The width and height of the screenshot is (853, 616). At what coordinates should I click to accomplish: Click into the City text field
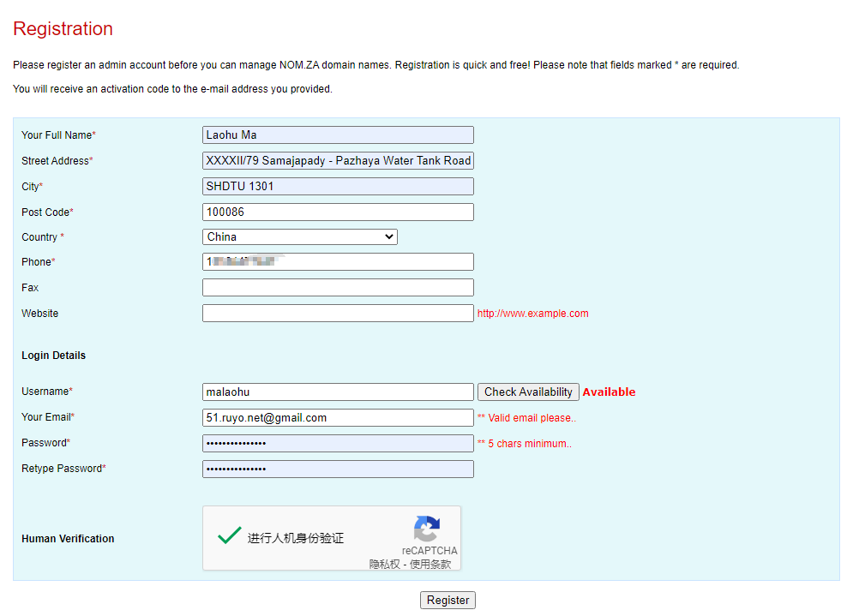pos(338,187)
